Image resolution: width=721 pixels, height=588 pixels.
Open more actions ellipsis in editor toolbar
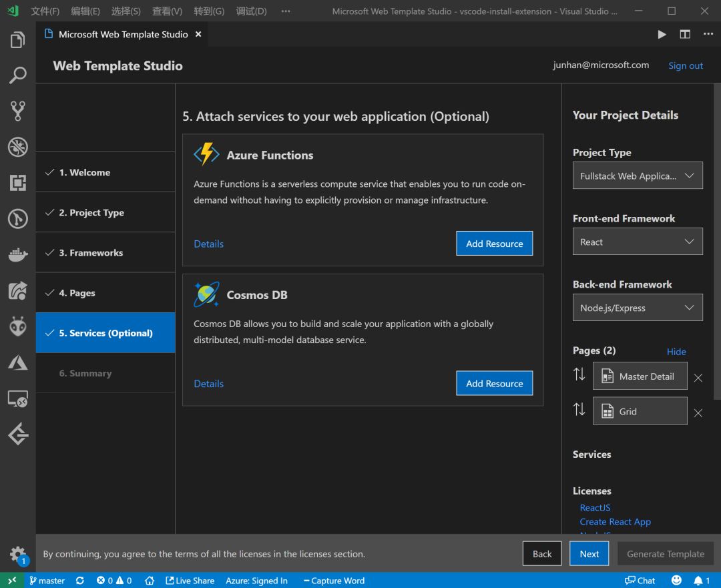point(708,34)
